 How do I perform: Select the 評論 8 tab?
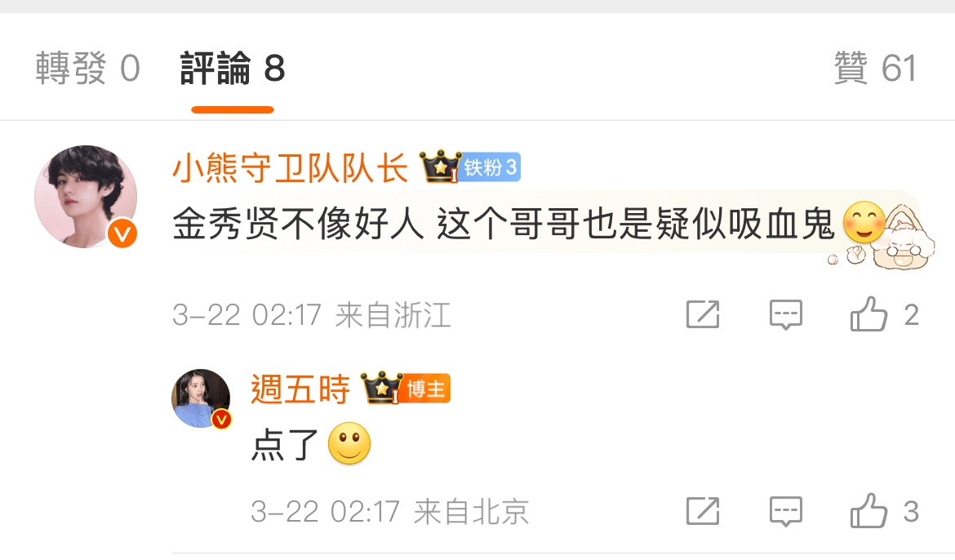tap(233, 68)
